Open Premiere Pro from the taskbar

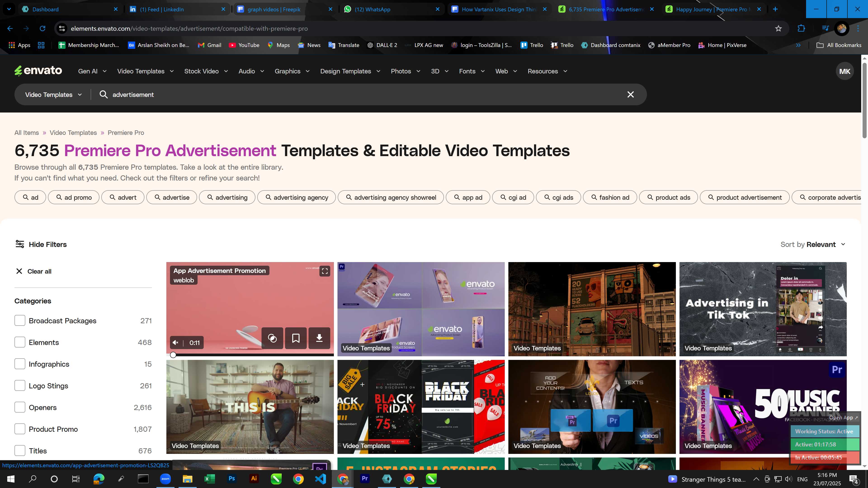click(x=365, y=479)
